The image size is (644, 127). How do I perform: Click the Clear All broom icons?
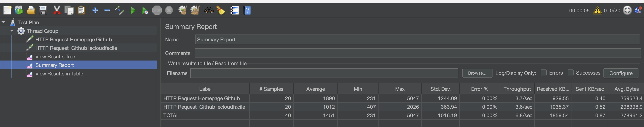point(195,10)
